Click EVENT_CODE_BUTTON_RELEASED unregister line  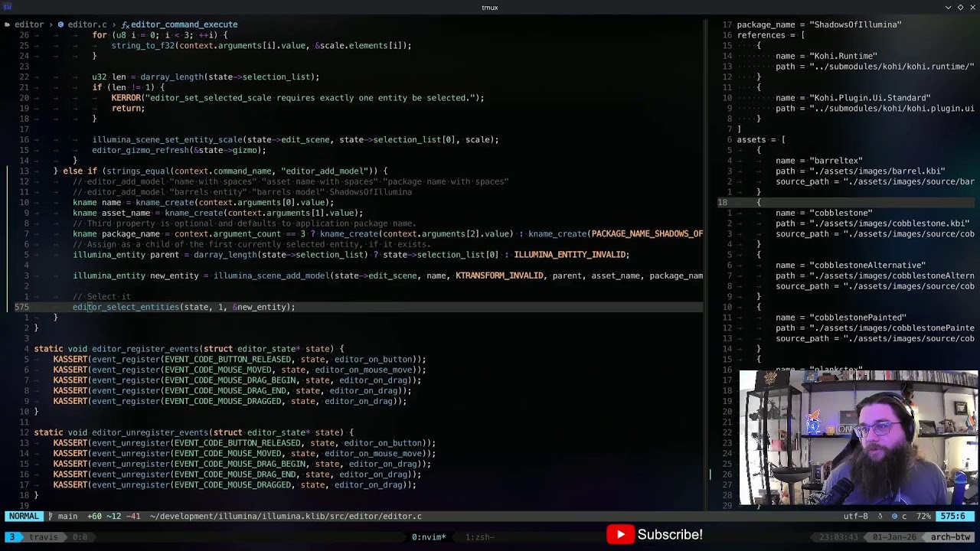point(244,443)
